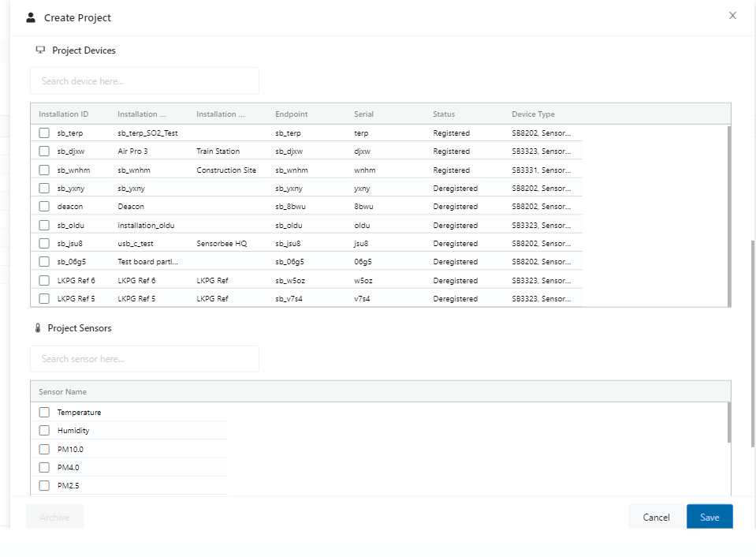Image resolution: width=756 pixels, height=557 pixels.
Task: Tick the deacon device checkbox
Action: (44, 206)
